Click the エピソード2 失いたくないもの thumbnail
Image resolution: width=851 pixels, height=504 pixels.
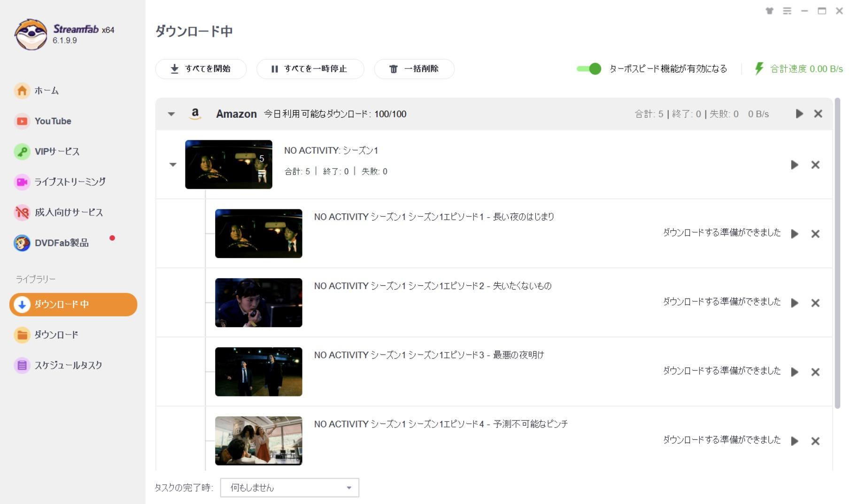click(x=259, y=303)
